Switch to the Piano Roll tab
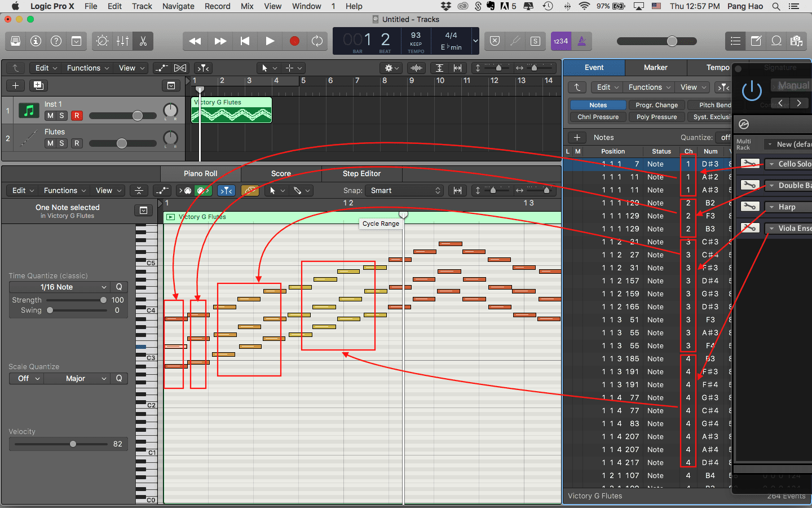The image size is (812, 508). pos(200,174)
